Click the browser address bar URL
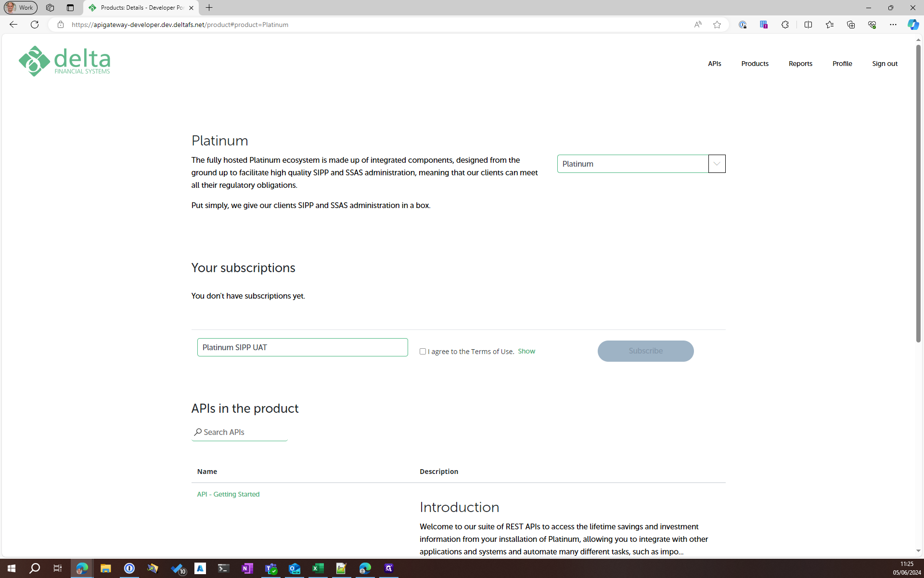 click(x=180, y=25)
